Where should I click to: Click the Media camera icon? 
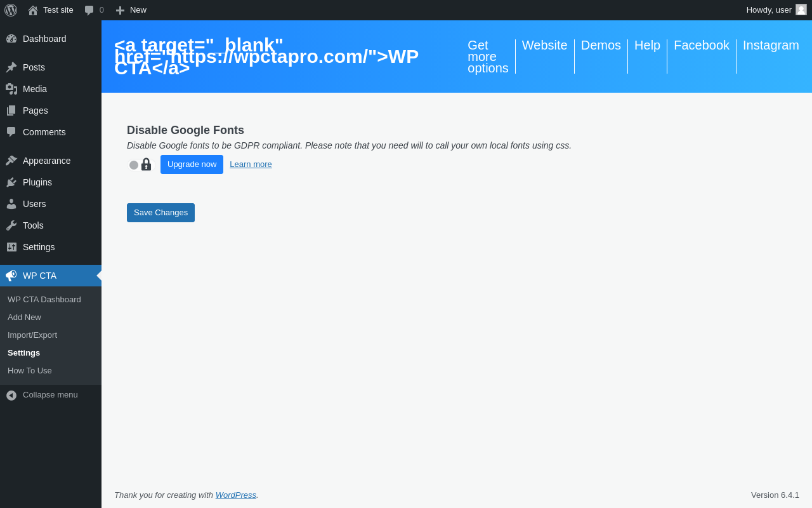click(11, 89)
